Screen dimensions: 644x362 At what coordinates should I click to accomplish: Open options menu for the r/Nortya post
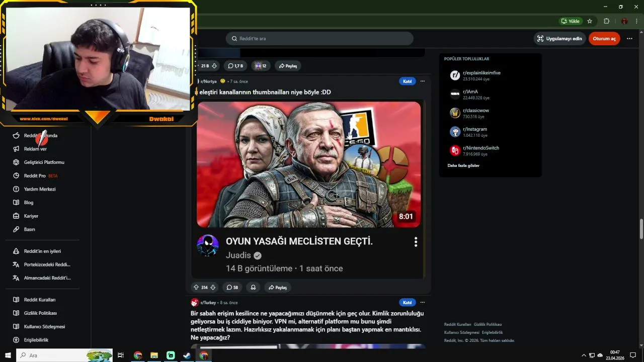click(x=423, y=81)
